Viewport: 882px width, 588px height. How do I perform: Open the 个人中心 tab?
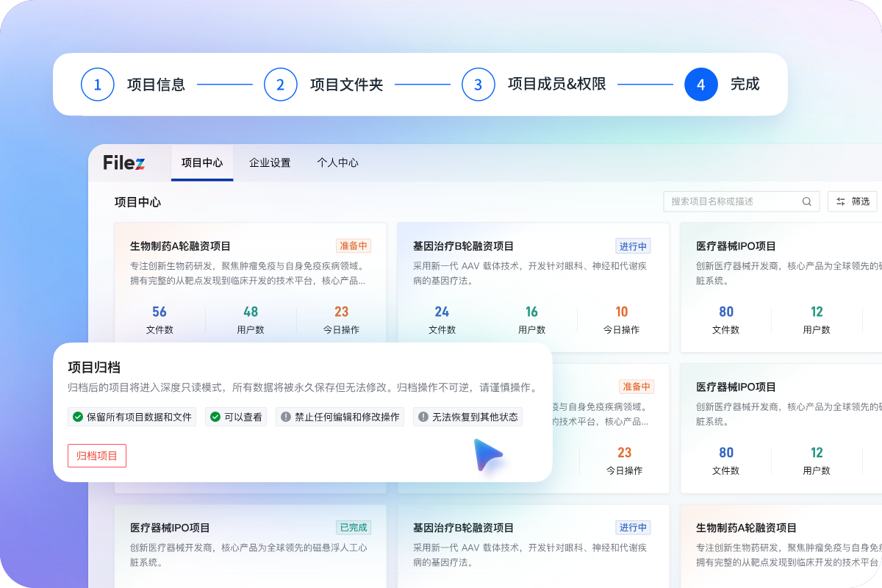coord(337,162)
